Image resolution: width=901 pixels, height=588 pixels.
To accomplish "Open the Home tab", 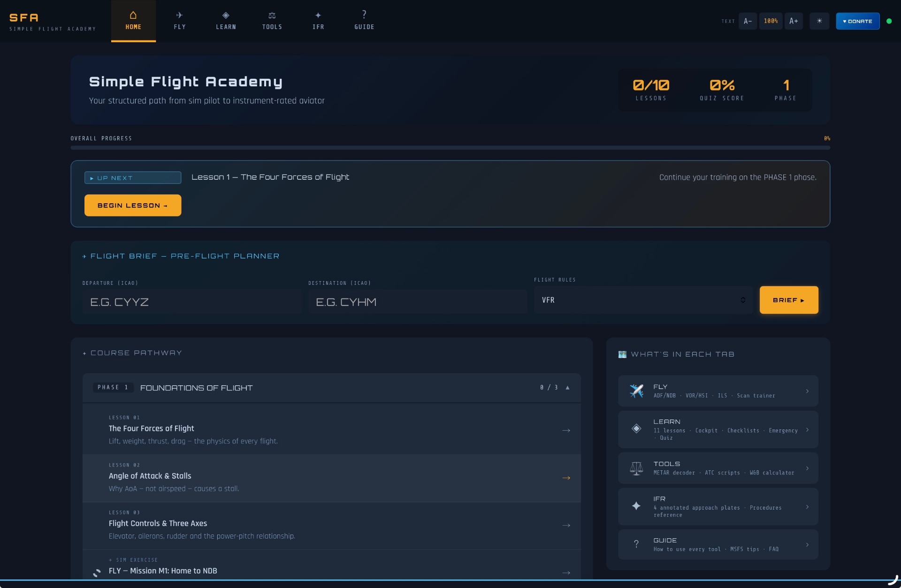I will pyautogui.click(x=133, y=21).
